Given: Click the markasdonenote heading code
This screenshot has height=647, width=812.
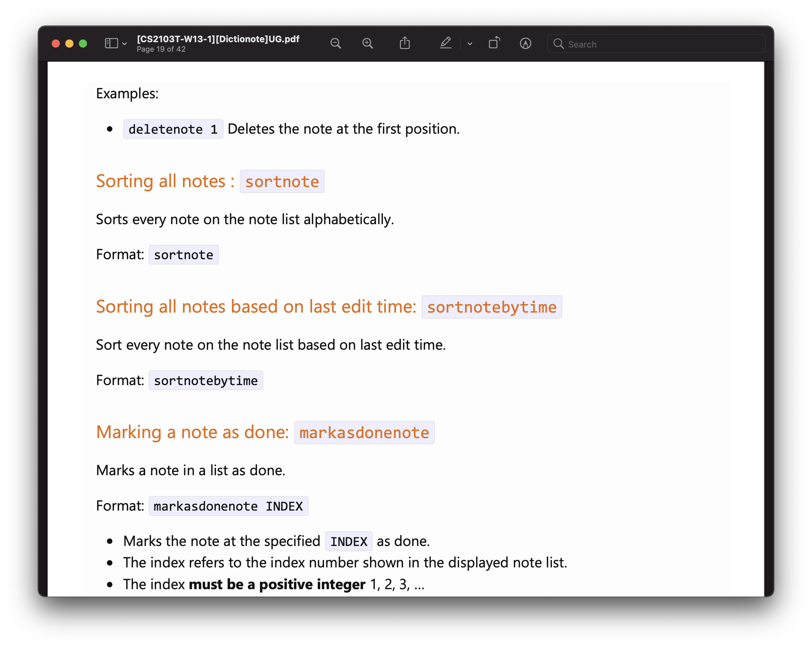Looking at the screenshot, I should (364, 433).
